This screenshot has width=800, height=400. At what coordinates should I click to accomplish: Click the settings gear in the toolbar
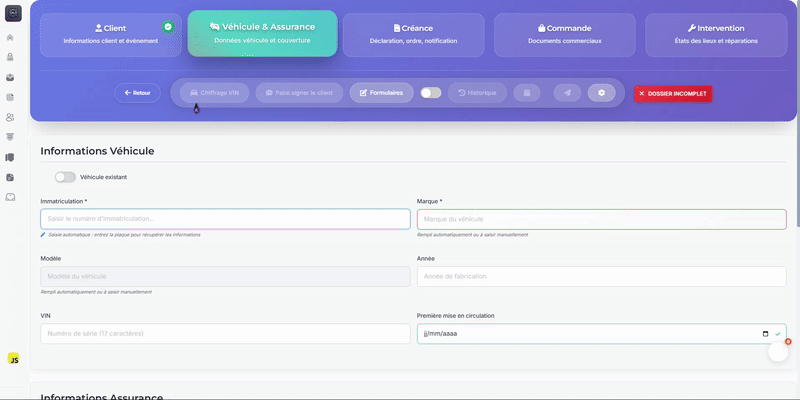601,93
